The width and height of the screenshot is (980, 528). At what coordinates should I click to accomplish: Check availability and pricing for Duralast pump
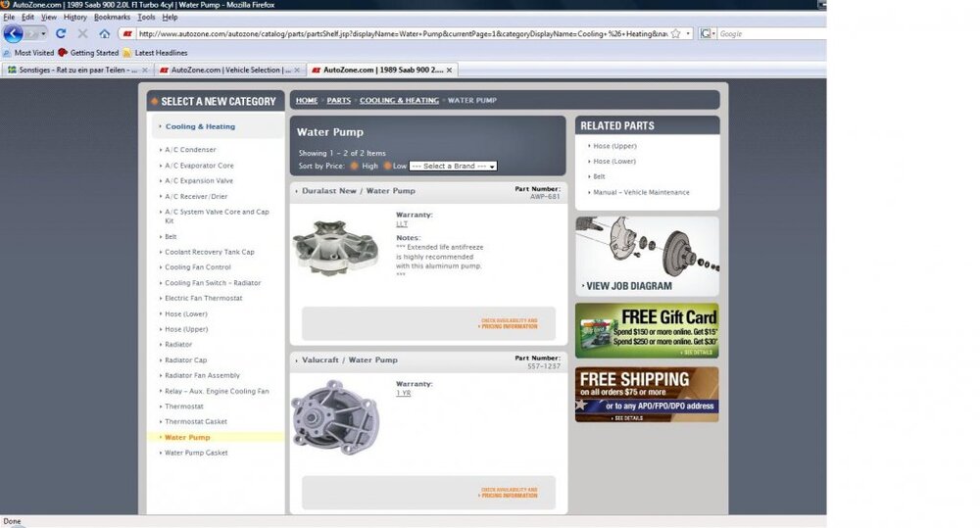pyautogui.click(x=508, y=323)
